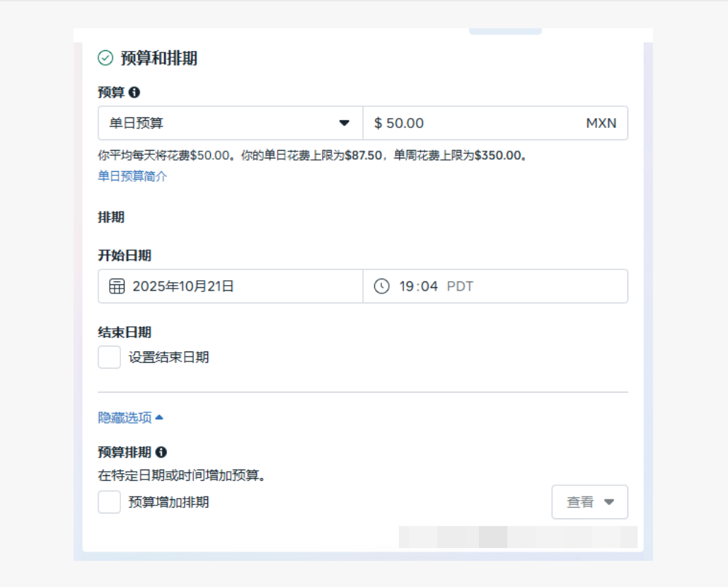Click the minutes value 04 in time field
Viewport: 728px width, 587px height.
pos(429,286)
